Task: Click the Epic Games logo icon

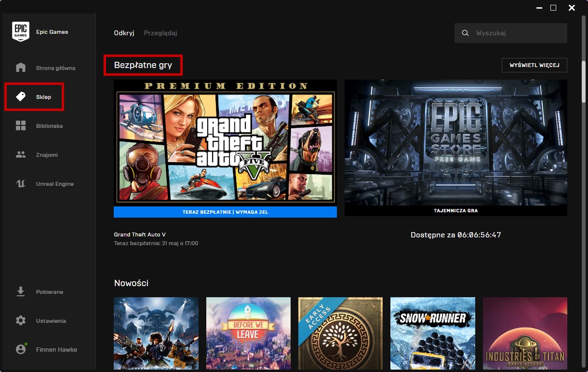Action: point(20,32)
